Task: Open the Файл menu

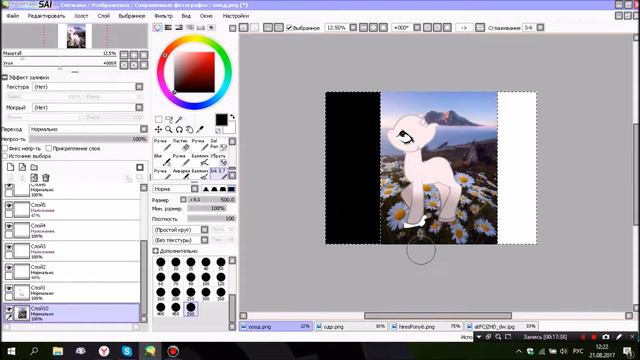Action: [13, 16]
